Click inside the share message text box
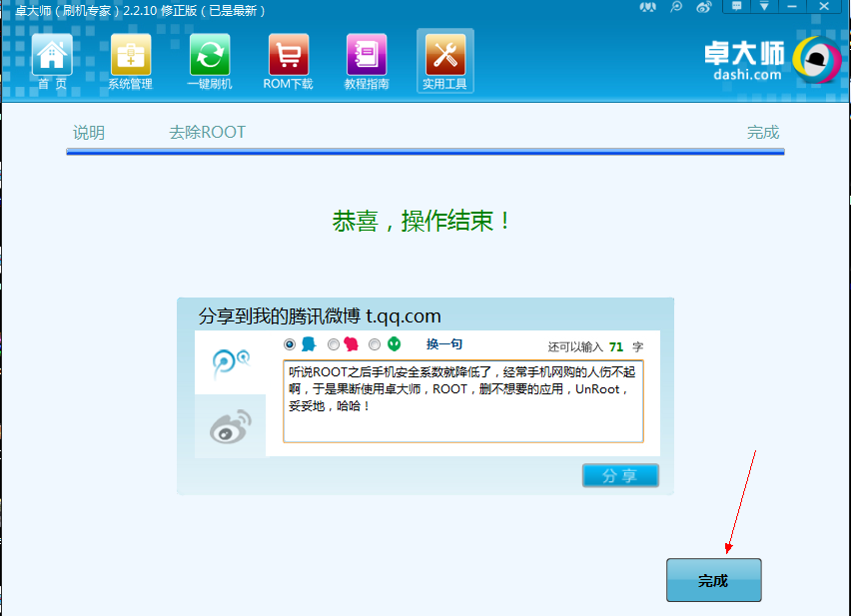 click(x=463, y=401)
